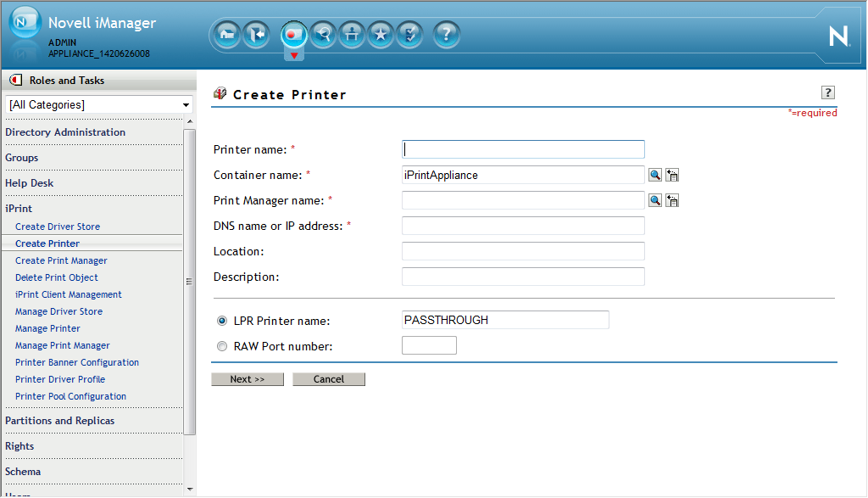The image size is (868, 498).
Task: Open View Objects toolbar icon
Action: point(323,35)
